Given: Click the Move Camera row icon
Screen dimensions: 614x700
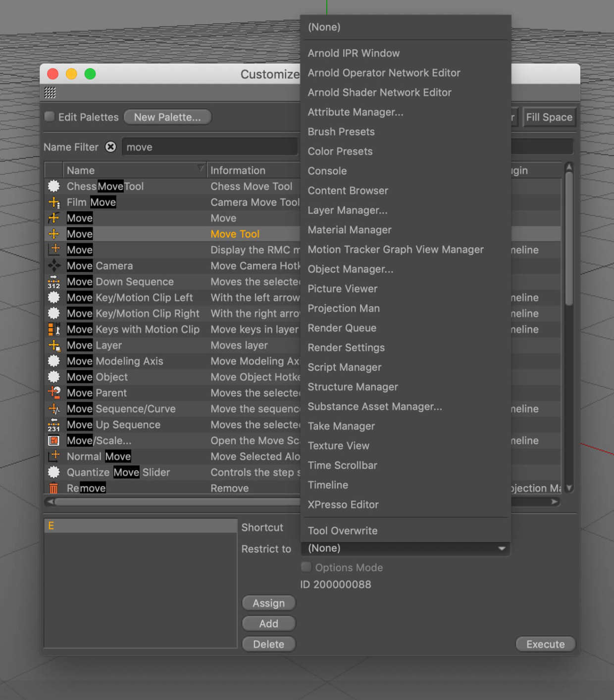Looking at the screenshot, I should (x=53, y=266).
